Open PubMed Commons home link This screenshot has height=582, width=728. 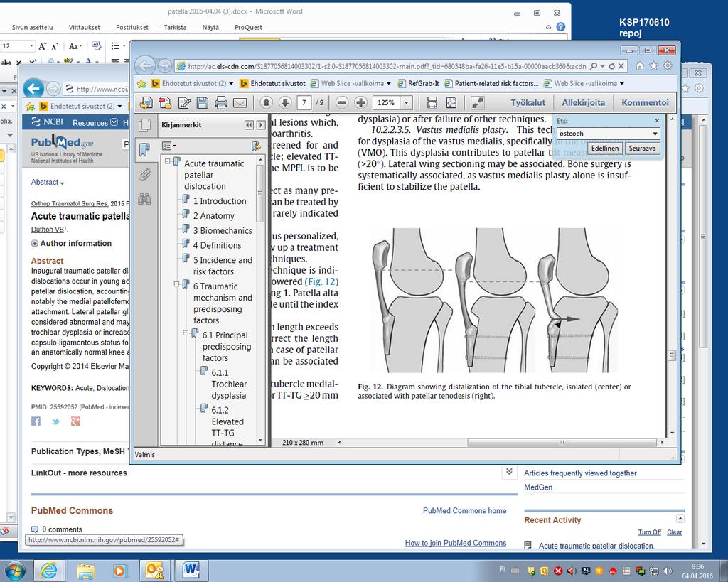(464, 510)
